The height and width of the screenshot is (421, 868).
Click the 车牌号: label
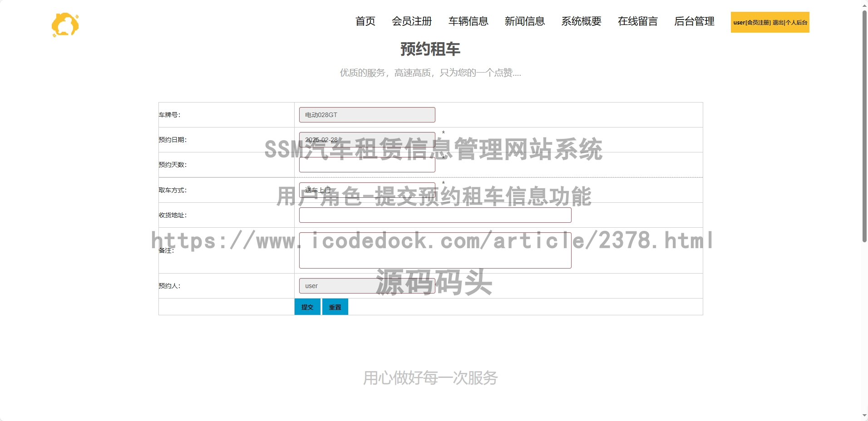coord(169,115)
